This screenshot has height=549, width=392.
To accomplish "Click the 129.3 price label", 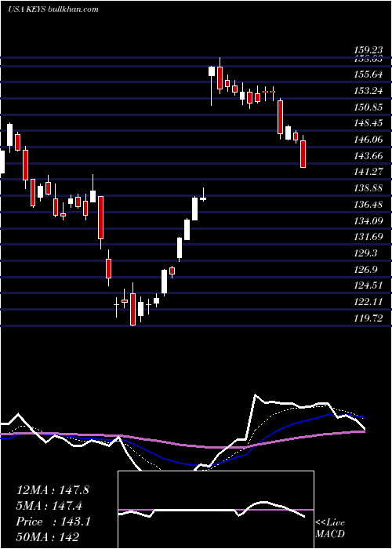I will coord(366,253).
